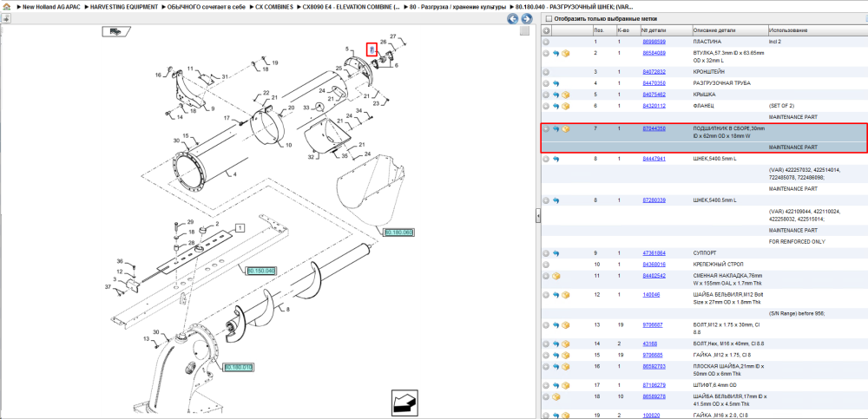Viewport: 868px width, 419px height.
Task: Open '80 - Разгрузка / хранение культуры' breadcrumb
Action: coord(457,7)
